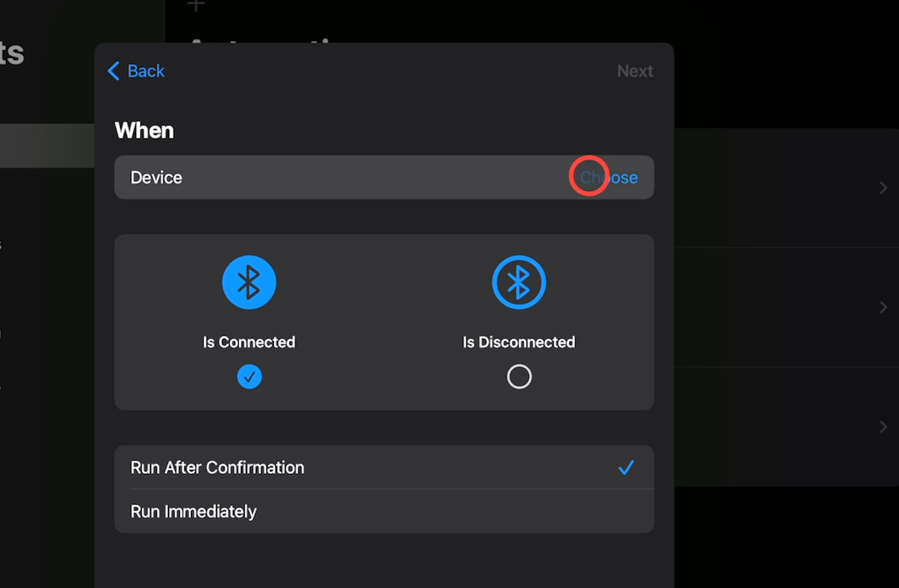Viewport: 899px width, 588px height.
Task: Uncheck the Is Connected checkmark circle
Action: [249, 377]
